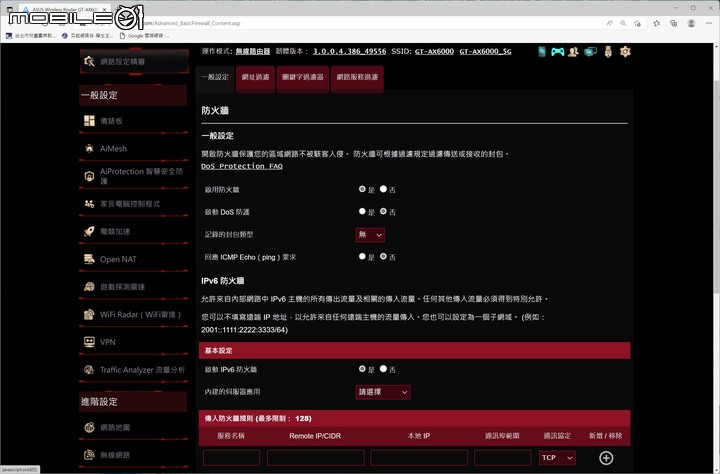Click 通訊埠範圍 input field
The width and height of the screenshot is (720, 474).
[503, 458]
